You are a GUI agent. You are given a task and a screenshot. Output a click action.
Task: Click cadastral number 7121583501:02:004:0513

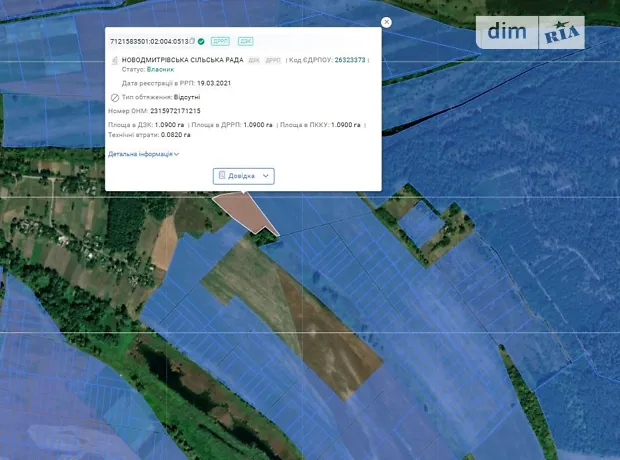pyautogui.click(x=149, y=42)
